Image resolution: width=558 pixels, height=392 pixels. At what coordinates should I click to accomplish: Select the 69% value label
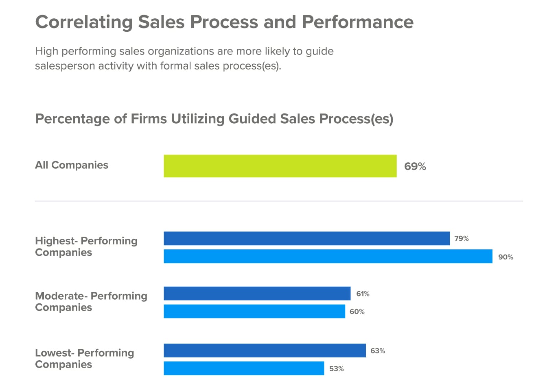[x=415, y=166]
